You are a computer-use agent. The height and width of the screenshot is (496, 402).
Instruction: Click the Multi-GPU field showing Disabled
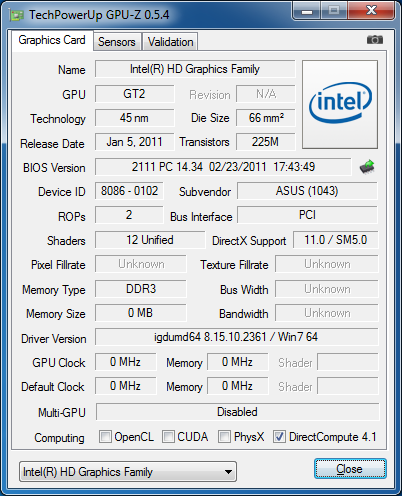coord(238,412)
